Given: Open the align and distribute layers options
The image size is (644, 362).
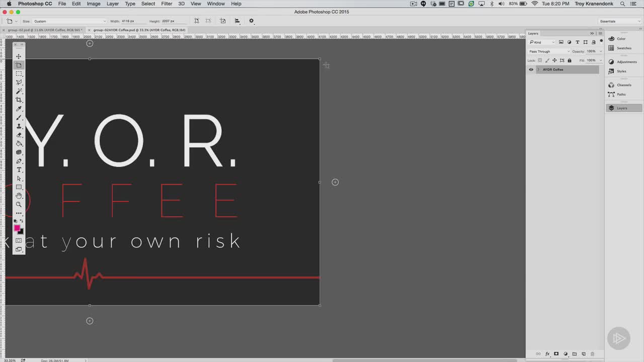Looking at the screenshot, I should pos(237,21).
